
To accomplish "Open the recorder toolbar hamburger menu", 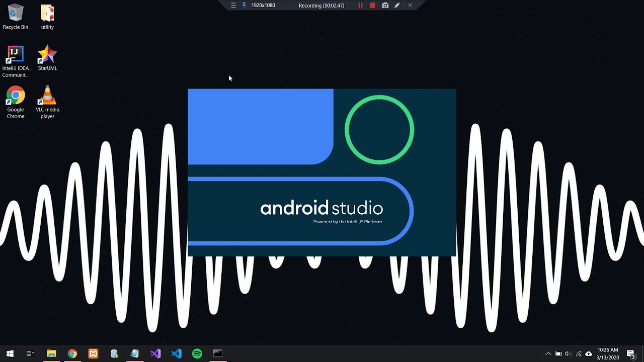I will pyautogui.click(x=233, y=5).
